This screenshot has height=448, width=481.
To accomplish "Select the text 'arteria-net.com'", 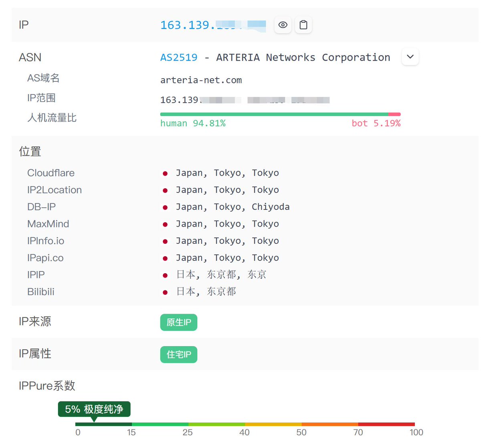I will pyautogui.click(x=201, y=80).
